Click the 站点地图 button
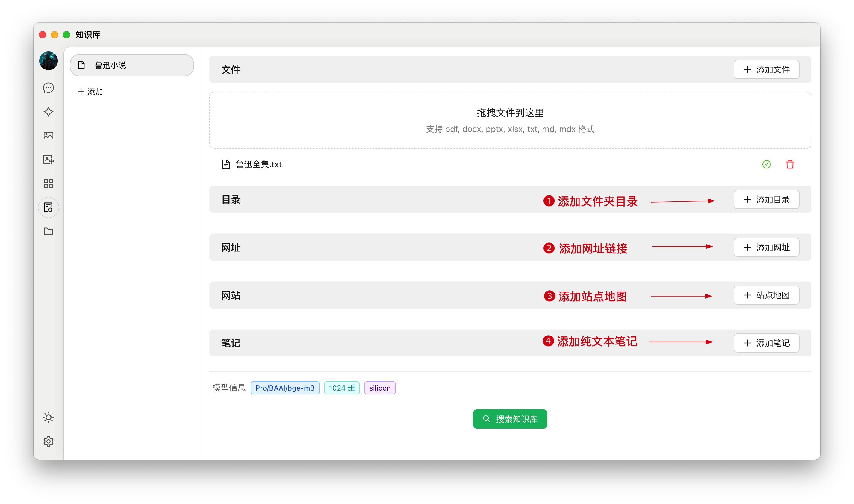Screen dimensions: 854x504 [x=766, y=295]
